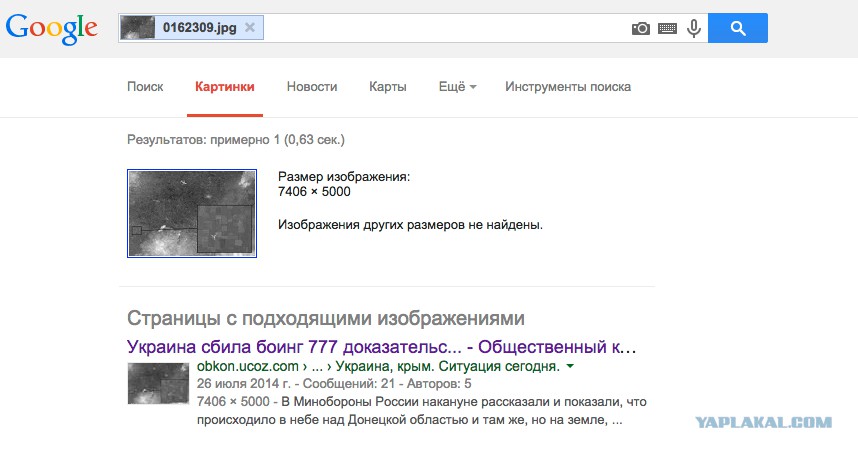Expand the Ещё dropdown menu
The image size is (858, 452).
457,86
